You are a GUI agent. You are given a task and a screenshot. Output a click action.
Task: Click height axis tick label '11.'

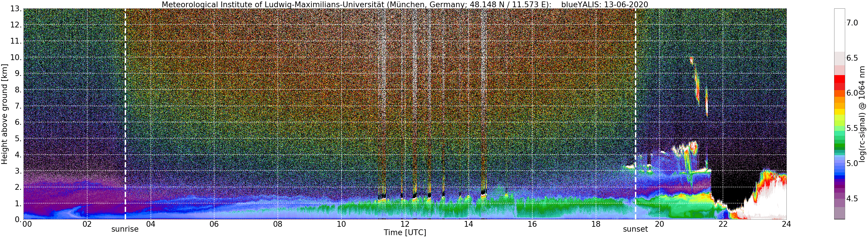coord(16,41)
